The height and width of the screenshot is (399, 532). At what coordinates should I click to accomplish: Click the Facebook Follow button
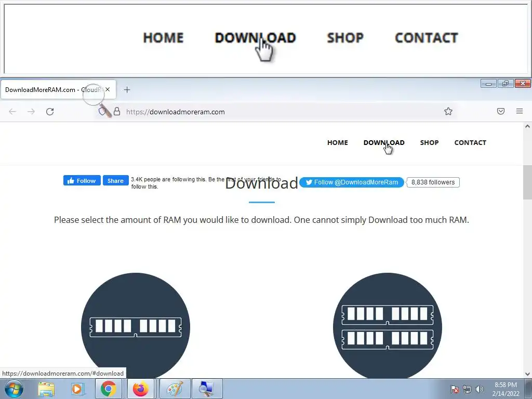coord(82,180)
